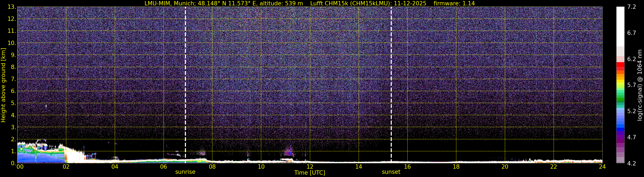Image resolution: width=644 pixels, height=177 pixels.
Task: Click the height axis tick label "13."
Action: (12, 7)
